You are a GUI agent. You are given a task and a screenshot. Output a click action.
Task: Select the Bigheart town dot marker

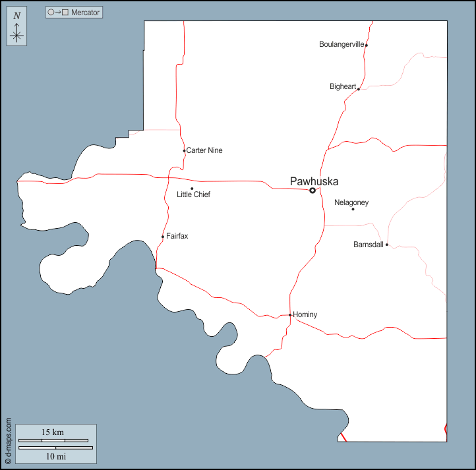click(359, 88)
